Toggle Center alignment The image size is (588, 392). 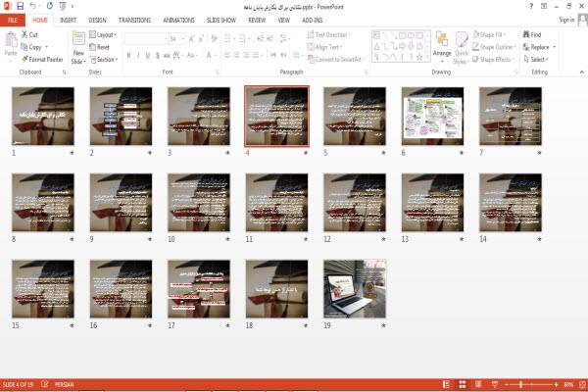click(236, 56)
